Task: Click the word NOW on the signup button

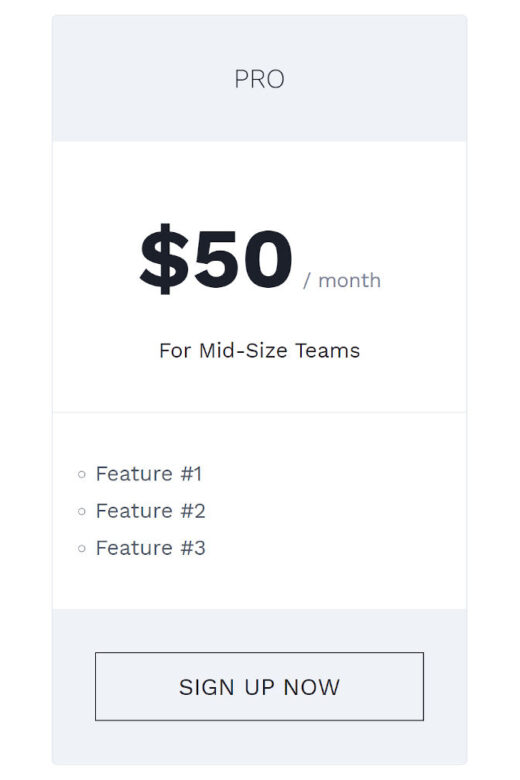Action: (312, 687)
